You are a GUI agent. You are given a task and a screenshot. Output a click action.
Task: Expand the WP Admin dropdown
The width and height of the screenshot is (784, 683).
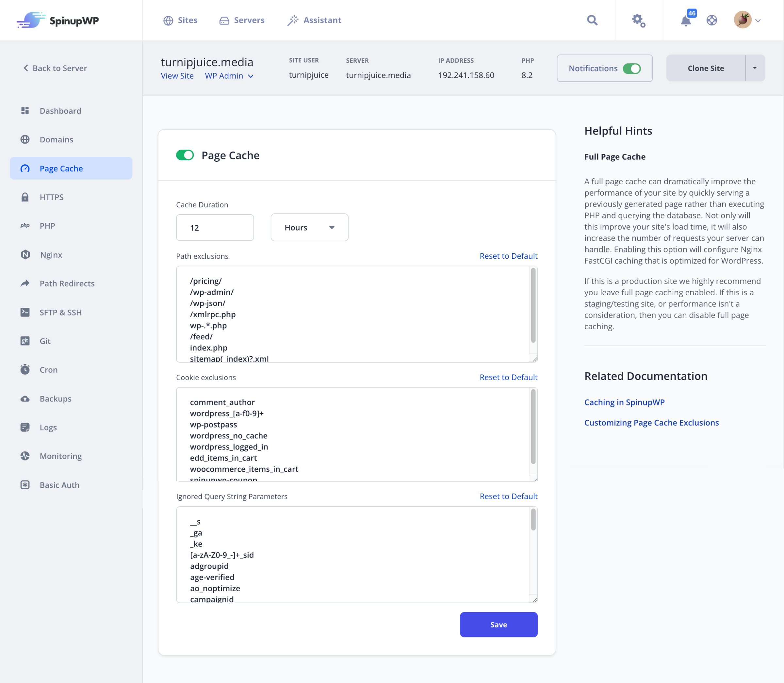click(x=229, y=76)
